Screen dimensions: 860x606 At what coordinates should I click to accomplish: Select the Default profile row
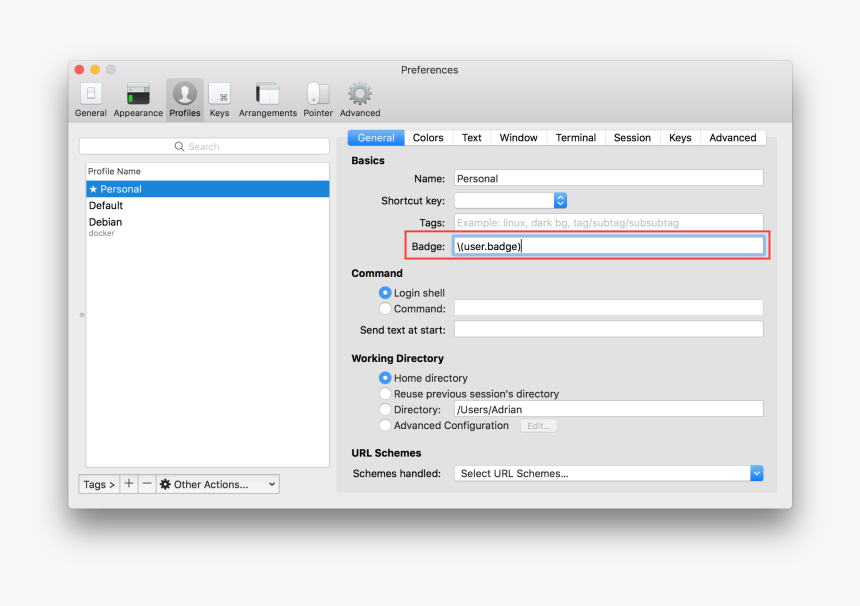point(208,206)
